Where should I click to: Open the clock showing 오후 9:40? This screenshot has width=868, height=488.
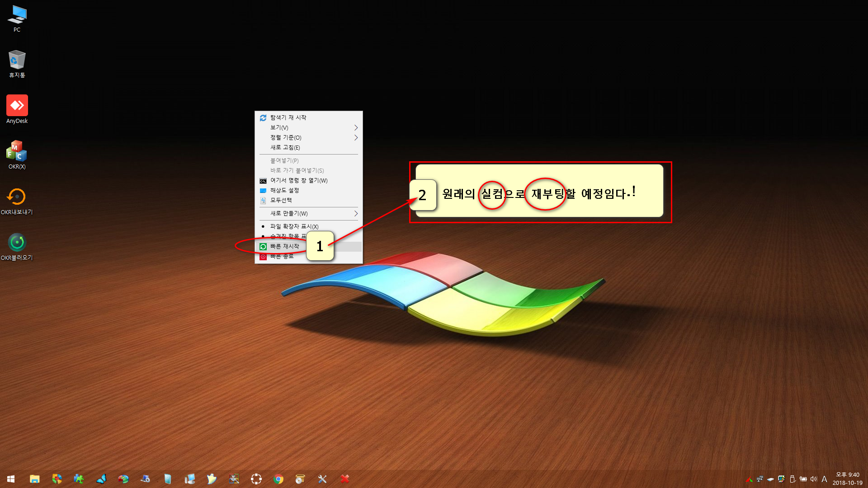tap(848, 479)
